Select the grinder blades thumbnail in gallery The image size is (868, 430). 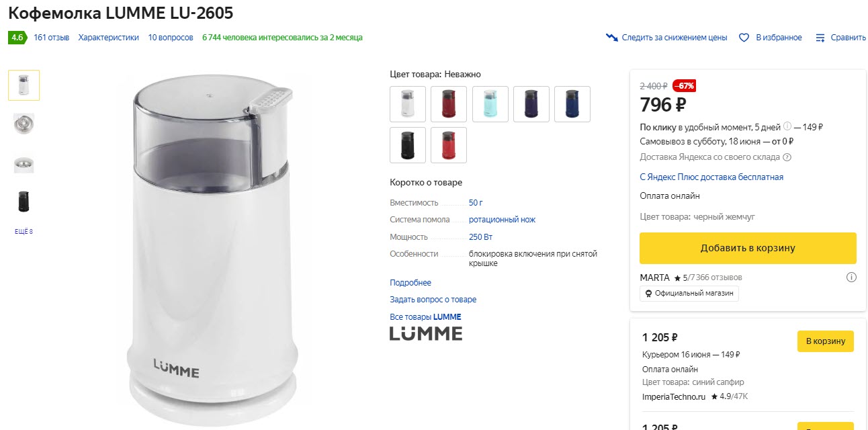(x=24, y=124)
